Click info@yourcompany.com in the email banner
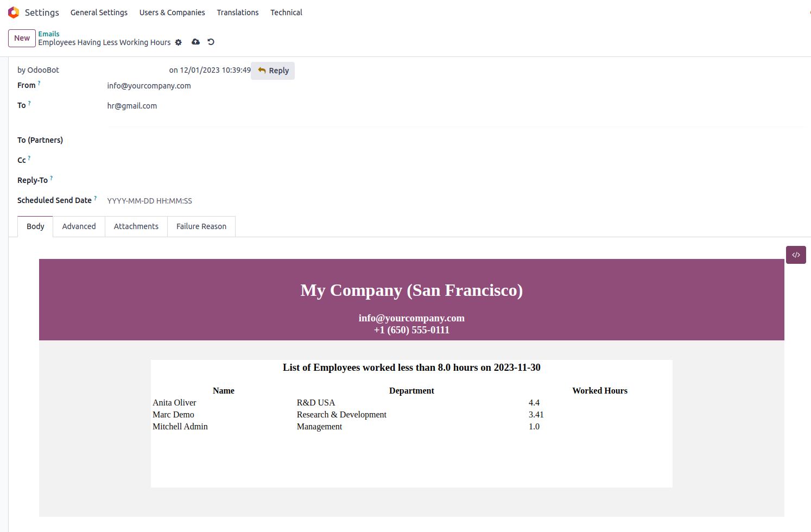This screenshot has height=532, width=811. pos(411,318)
